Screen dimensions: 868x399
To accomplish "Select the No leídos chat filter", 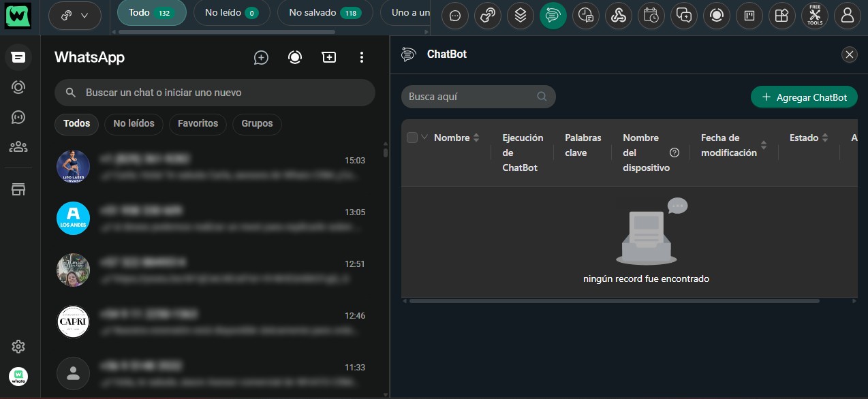I will click(x=134, y=123).
